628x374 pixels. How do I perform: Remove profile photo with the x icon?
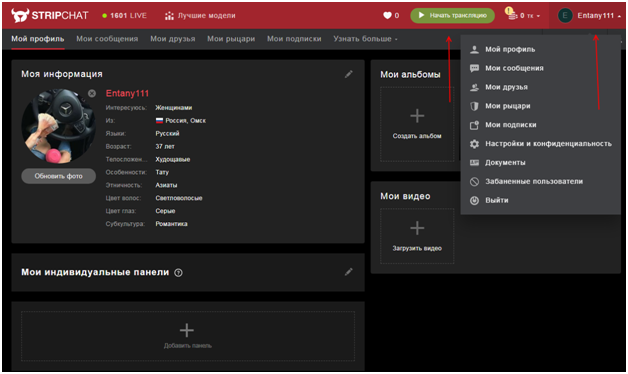(92, 93)
